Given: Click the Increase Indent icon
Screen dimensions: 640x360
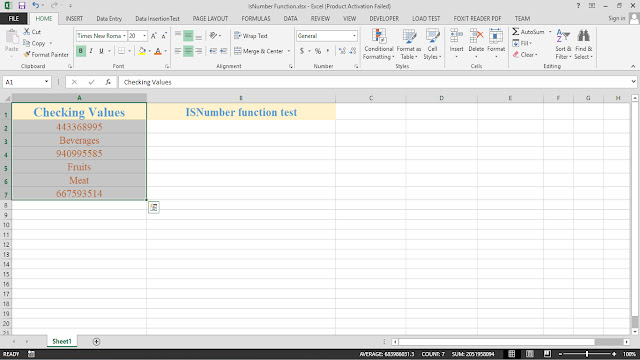Looking at the screenshot, I should click(x=223, y=51).
